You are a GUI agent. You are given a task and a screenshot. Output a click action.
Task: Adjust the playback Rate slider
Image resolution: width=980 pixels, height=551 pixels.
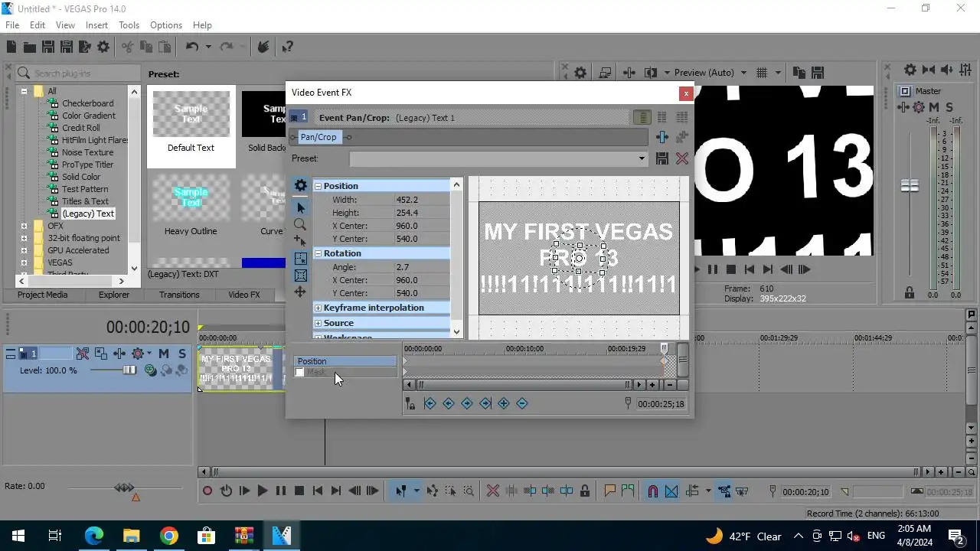coord(124,487)
